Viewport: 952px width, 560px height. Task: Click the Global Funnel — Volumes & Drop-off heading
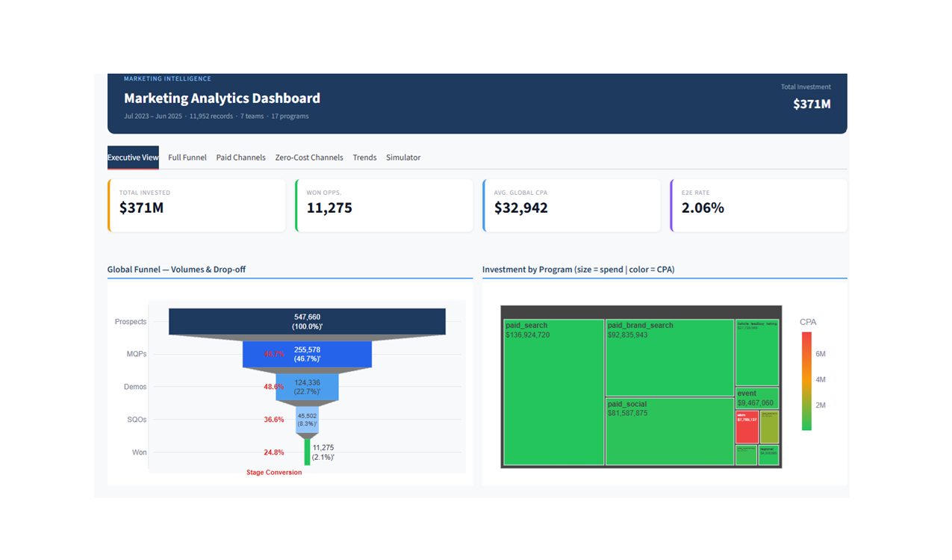pos(176,270)
